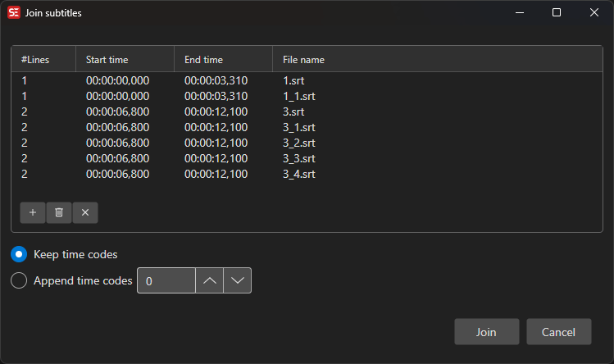Viewport: 614px width, 364px height.
Task: Sort by the #Lines column header
Action: click(43, 60)
